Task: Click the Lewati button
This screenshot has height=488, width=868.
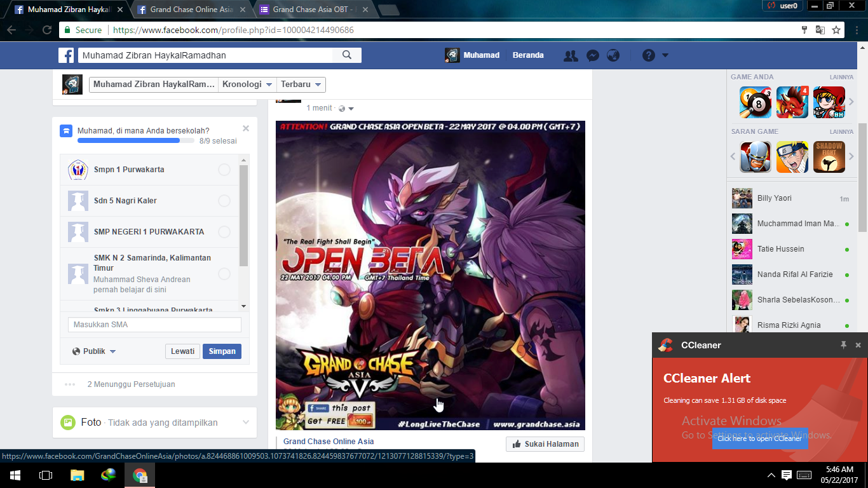Action: click(182, 351)
